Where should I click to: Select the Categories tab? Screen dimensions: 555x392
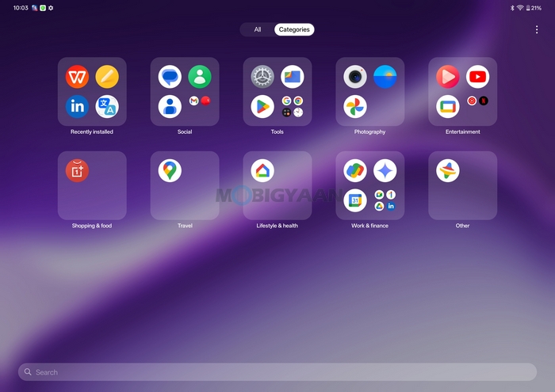[x=294, y=29]
